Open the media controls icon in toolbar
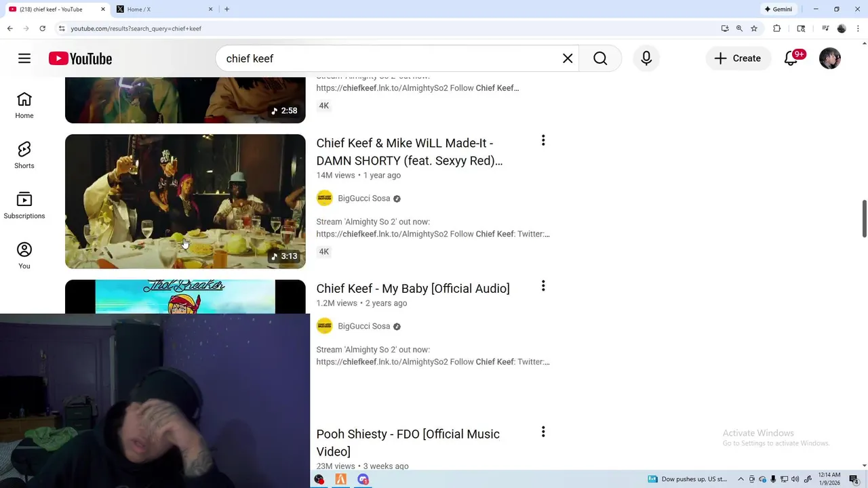The image size is (868, 488). (x=825, y=28)
